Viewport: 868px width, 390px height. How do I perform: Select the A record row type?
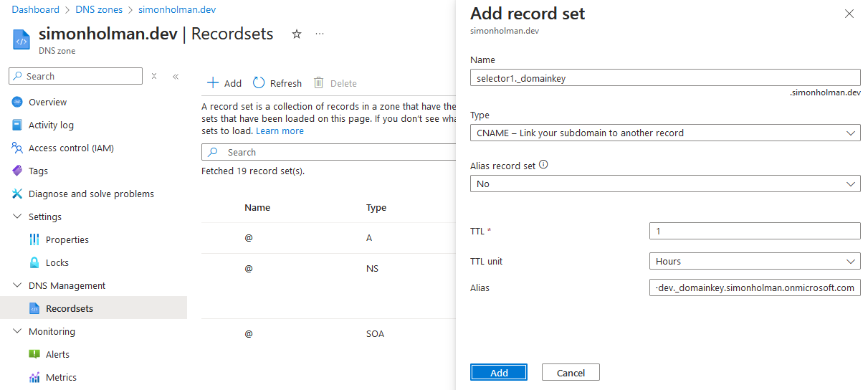click(369, 237)
